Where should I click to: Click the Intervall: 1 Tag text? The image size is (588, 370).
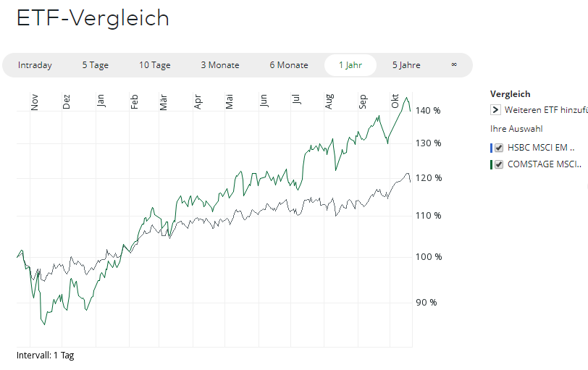[45, 356]
